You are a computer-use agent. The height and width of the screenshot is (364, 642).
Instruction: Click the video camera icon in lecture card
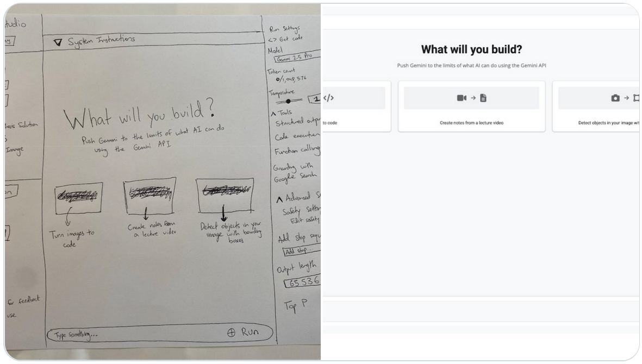click(x=462, y=98)
